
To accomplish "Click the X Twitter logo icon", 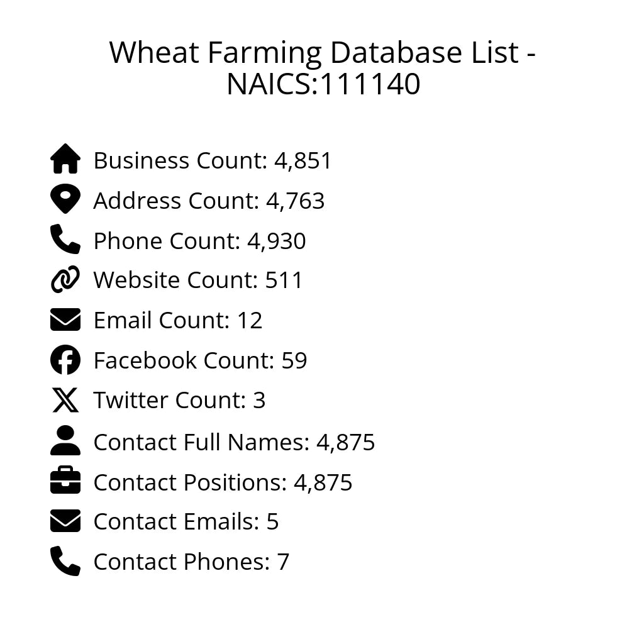I will click(x=65, y=400).
